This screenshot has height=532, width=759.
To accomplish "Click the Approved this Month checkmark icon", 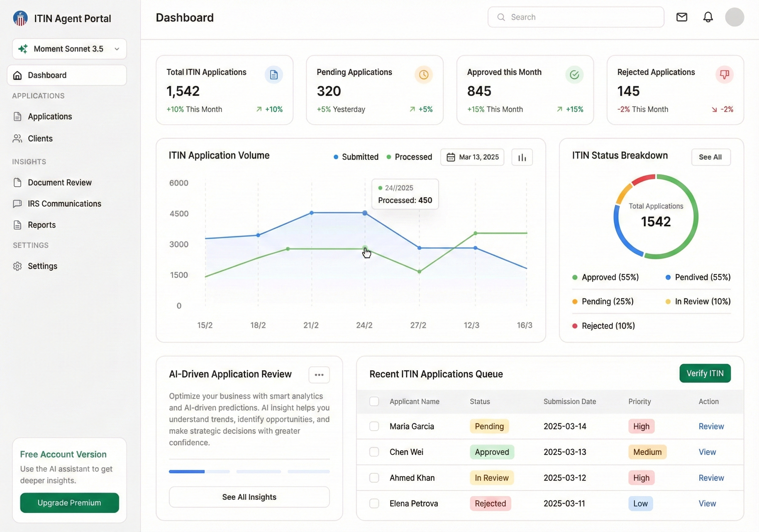I will click(574, 75).
